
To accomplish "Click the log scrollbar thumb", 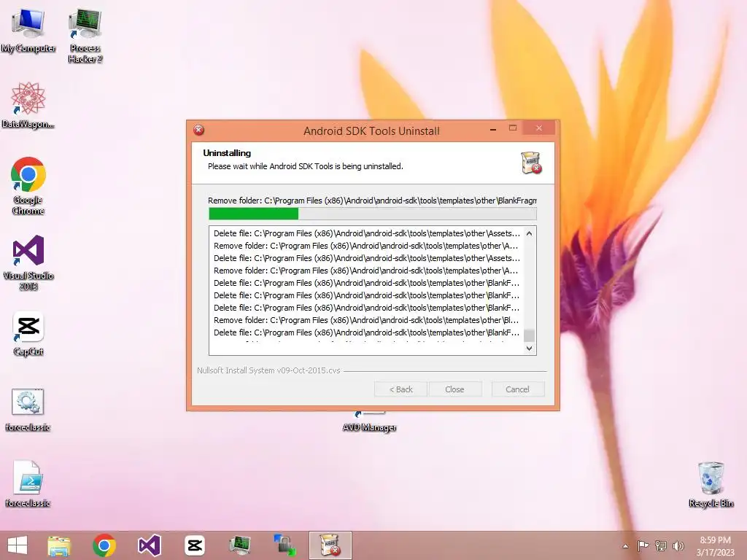I will tap(529, 335).
